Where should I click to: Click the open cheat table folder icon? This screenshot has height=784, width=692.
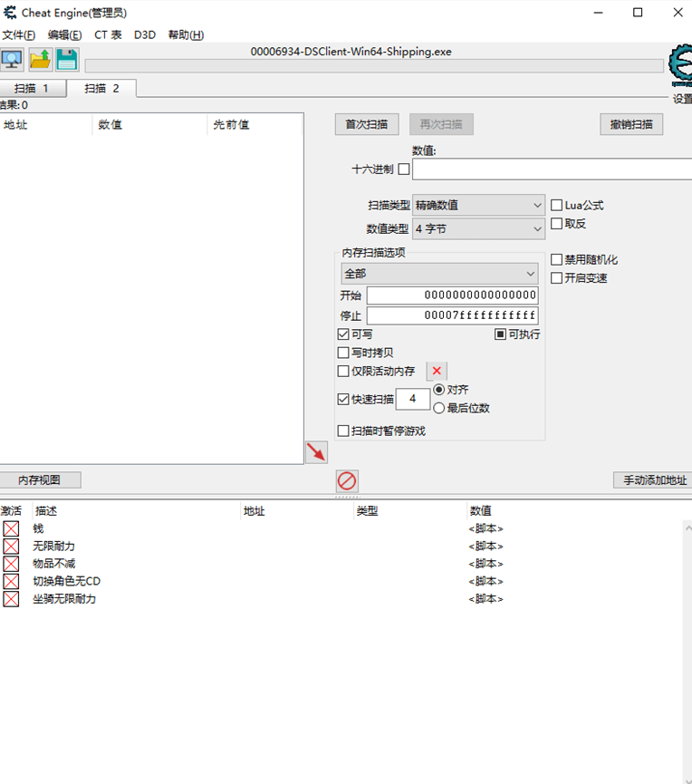[x=40, y=60]
